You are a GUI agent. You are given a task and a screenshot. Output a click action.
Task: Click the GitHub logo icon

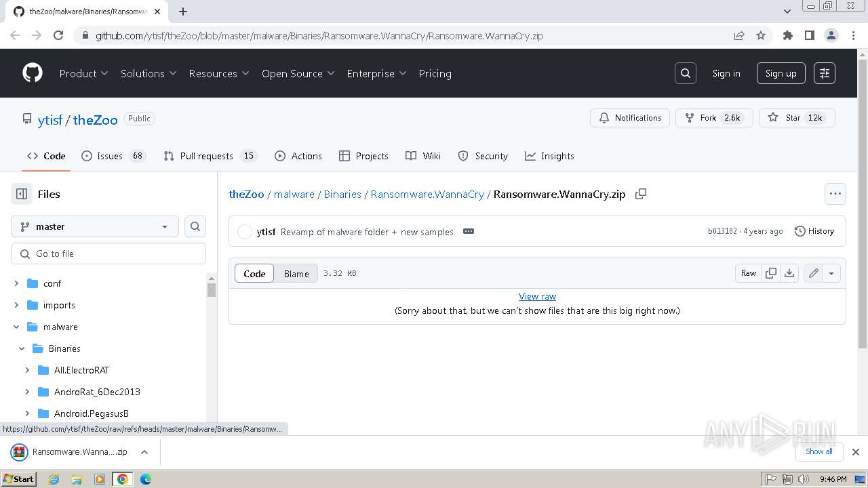33,73
